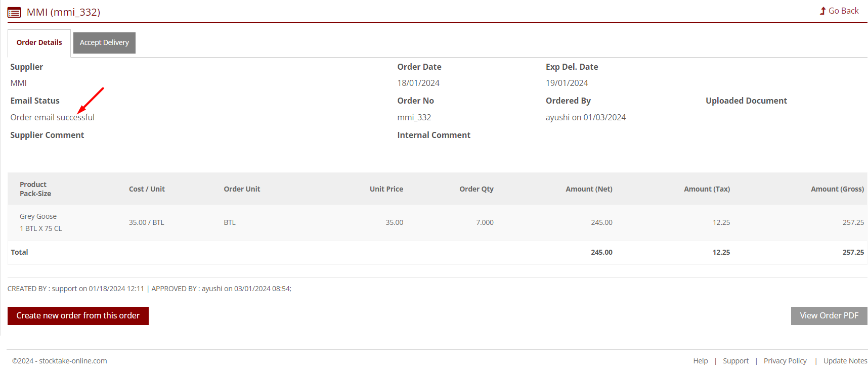
Task: Open the Help footer link
Action: click(x=700, y=361)
